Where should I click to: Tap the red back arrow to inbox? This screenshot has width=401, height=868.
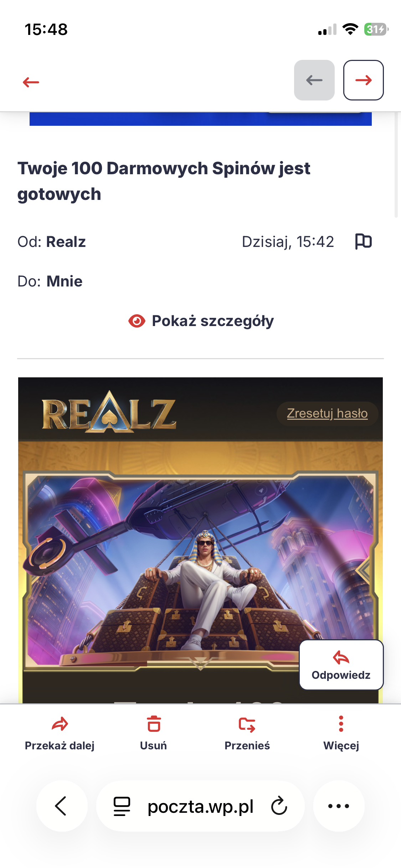(31, 82)
